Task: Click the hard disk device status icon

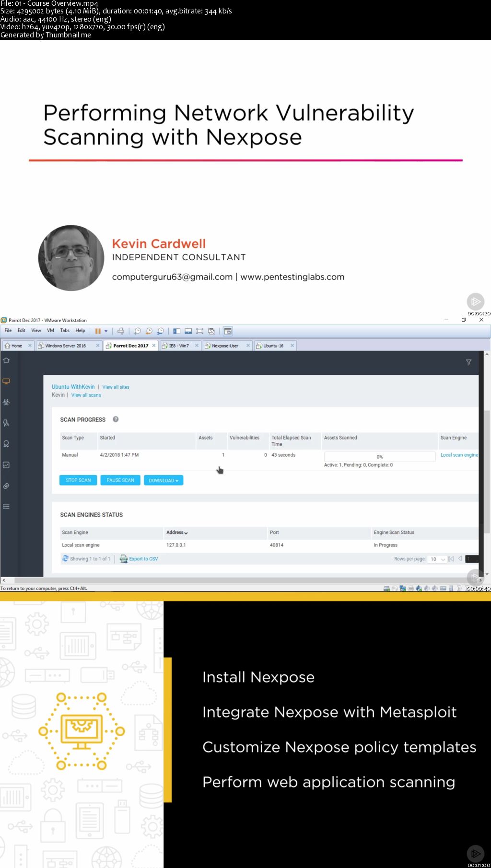Action: coord(386,589)
